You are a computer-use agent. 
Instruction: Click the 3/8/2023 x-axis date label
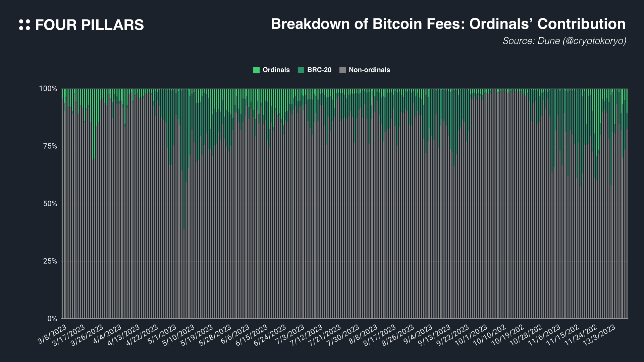coord(53,334)
